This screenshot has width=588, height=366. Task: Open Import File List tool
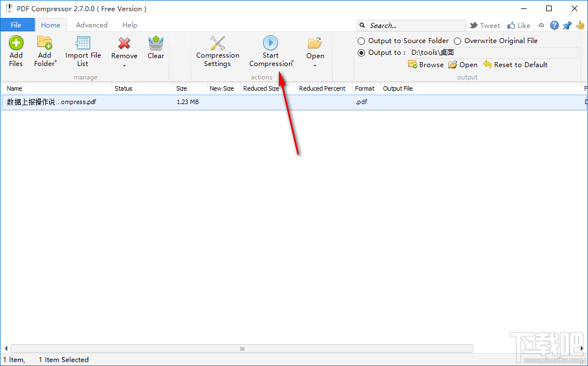click(x=83, y=43)
